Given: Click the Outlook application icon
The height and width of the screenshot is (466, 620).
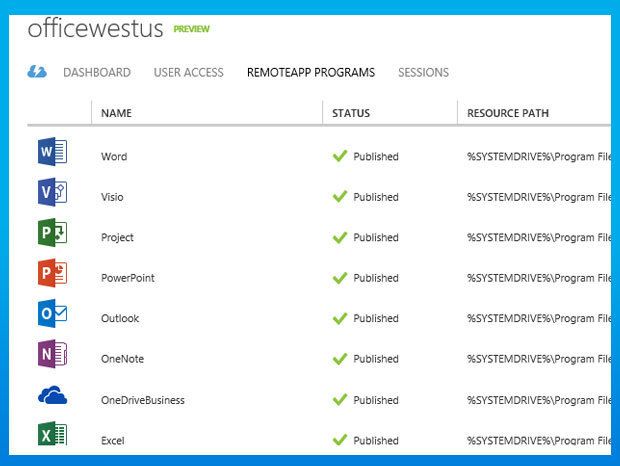Looking at the screenshot, I should (x=53, y=313).
